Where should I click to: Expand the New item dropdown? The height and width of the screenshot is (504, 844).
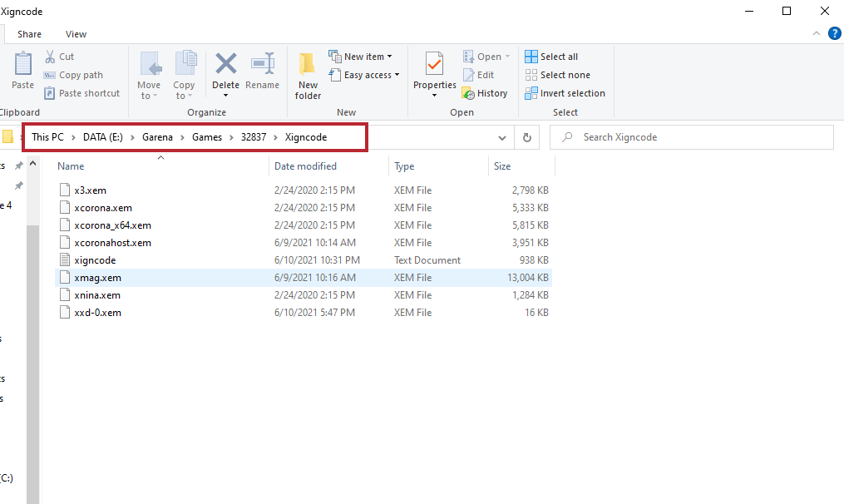(390, 57)
